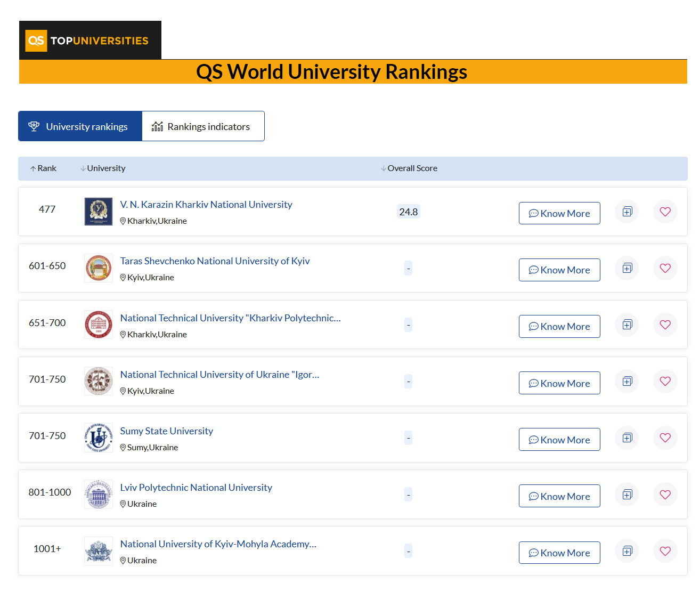Open the Rankings indicators tab

point(203,126)
